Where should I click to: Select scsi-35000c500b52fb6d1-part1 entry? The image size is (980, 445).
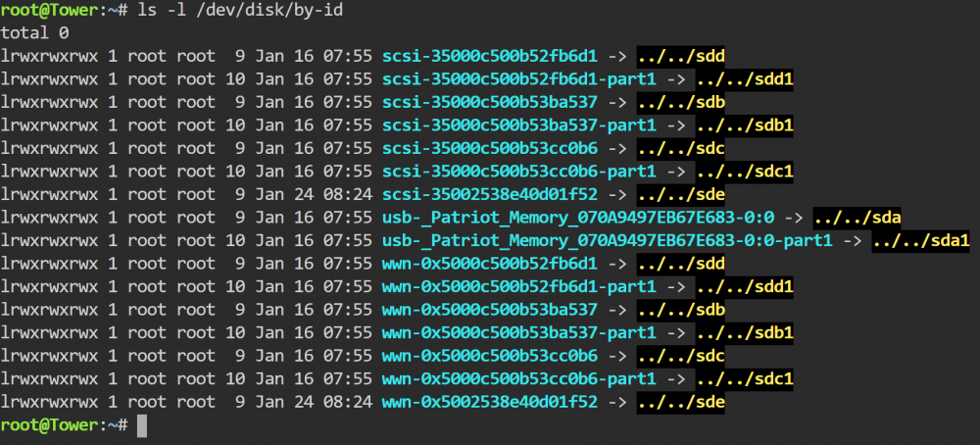[x=518, y=79]
